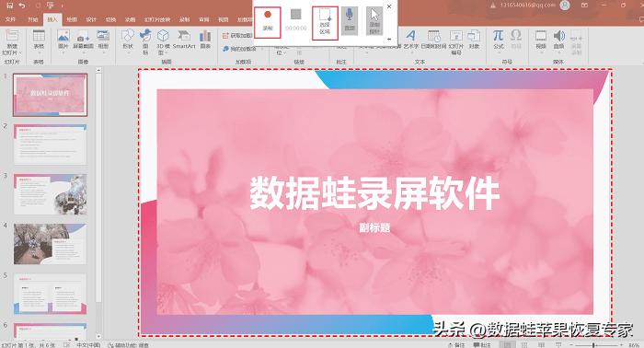644x348 pixels.
Task: Click the red Record button in recording panel
Action: (x=268, y=23)
